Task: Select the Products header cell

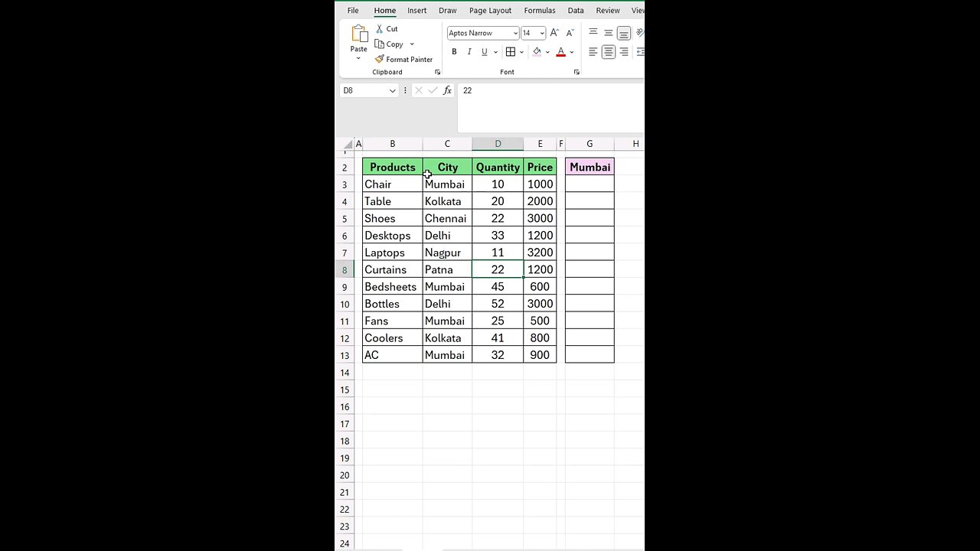Action: [393, 167]
